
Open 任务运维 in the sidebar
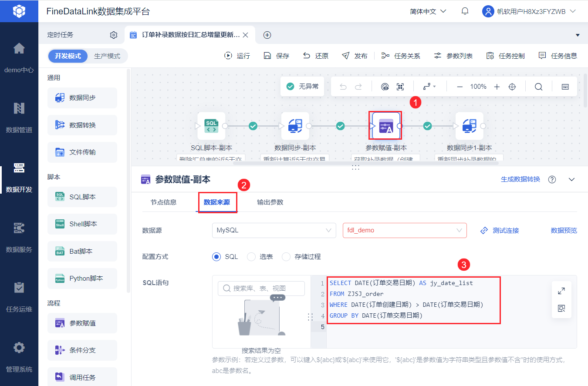pyautogui.click(x=19, y=297)
